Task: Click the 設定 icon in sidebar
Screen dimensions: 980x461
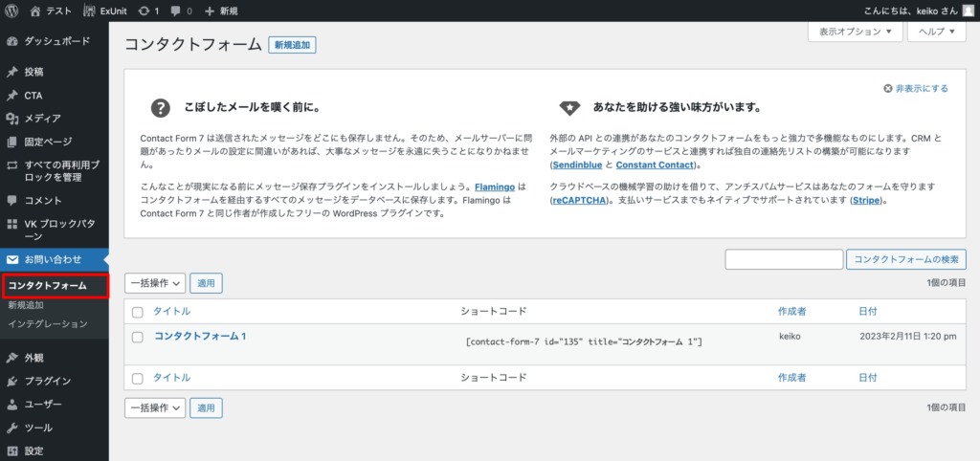Action: (x=11, y=450)
